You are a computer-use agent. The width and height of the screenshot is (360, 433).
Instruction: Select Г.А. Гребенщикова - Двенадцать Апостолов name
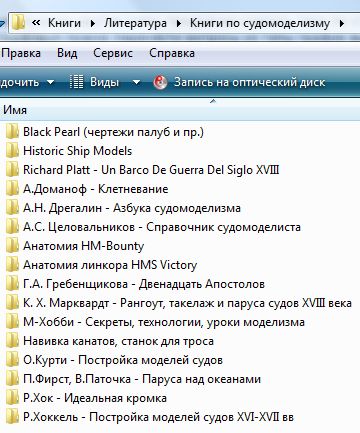point(144,284)
